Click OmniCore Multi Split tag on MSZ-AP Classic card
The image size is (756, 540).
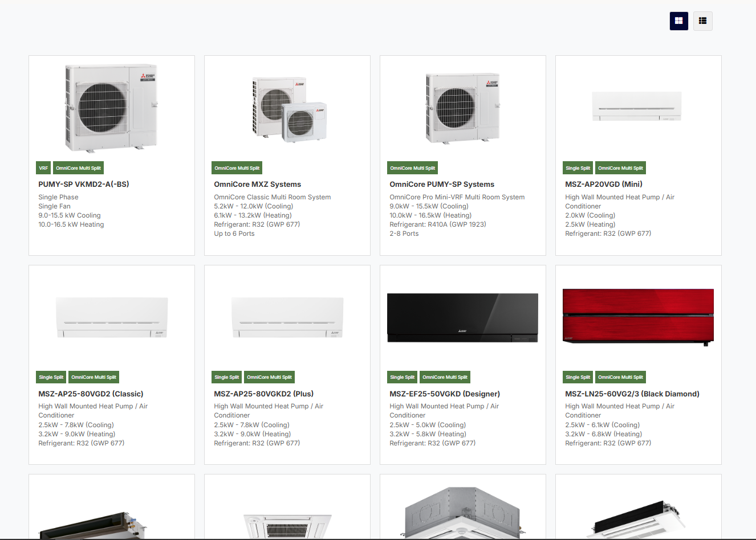[94, 377]
